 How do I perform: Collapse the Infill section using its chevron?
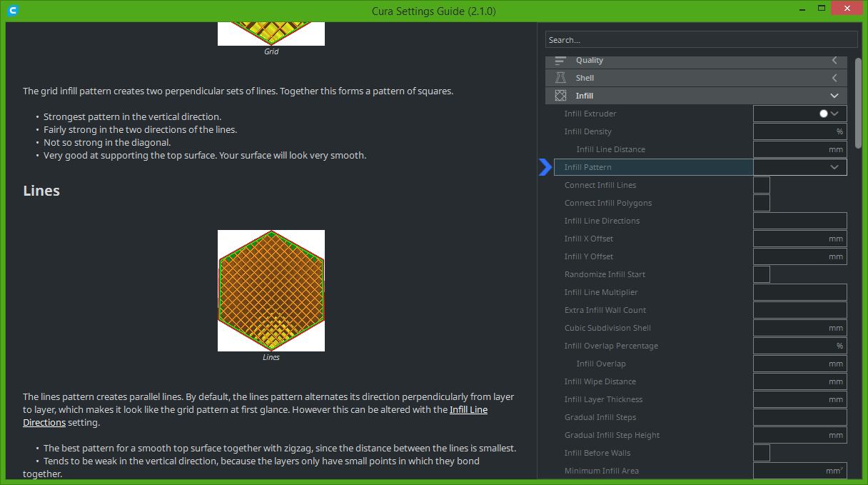[x=834, y=95]
